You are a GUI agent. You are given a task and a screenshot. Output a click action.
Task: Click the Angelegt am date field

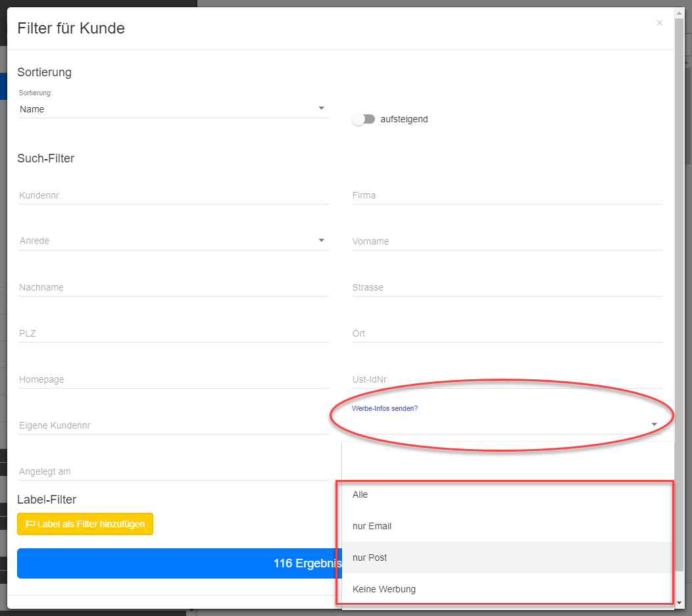[174, 471]
